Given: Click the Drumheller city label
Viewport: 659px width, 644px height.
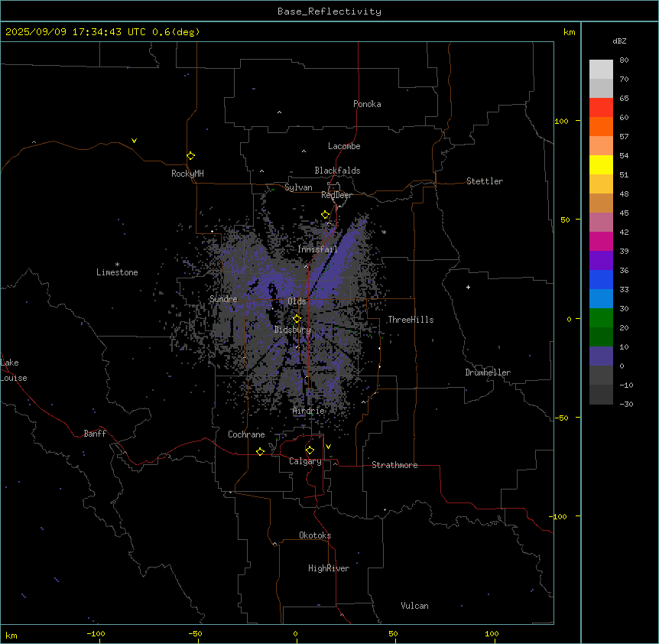Looking at the screenshot, I should click(488, 372).
